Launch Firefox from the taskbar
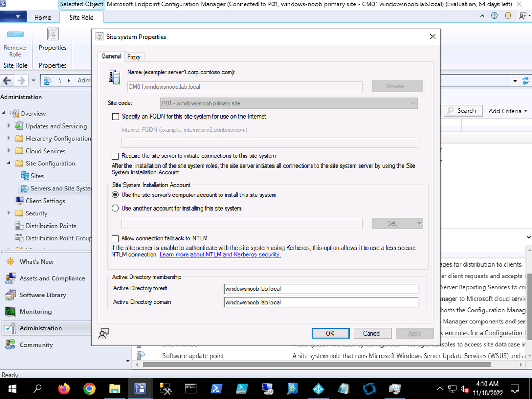The image size is (532, 399). tap(63, 388)
